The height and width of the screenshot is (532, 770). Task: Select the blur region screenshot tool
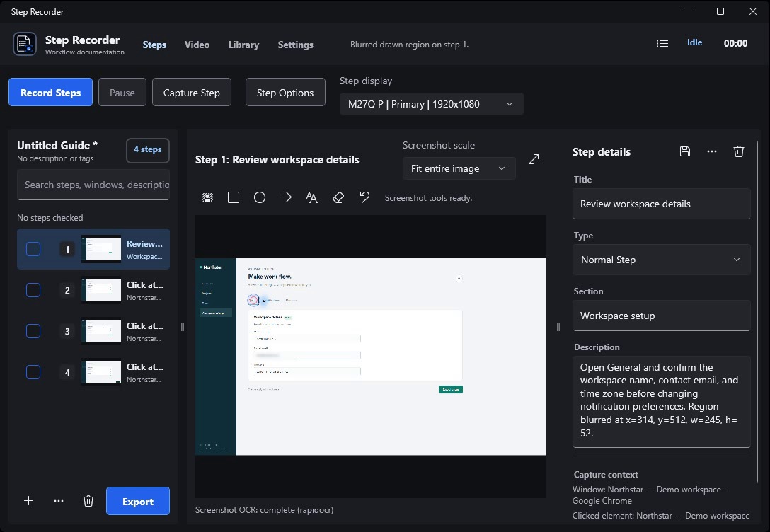207,198
